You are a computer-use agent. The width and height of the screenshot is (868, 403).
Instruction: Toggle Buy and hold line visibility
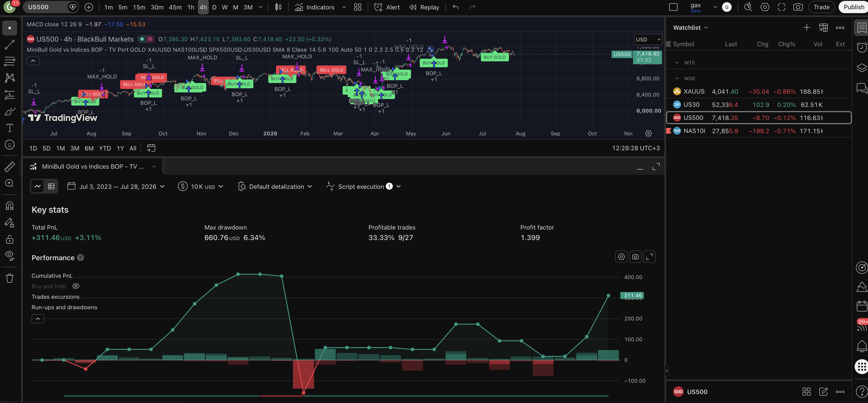point(76,286)
